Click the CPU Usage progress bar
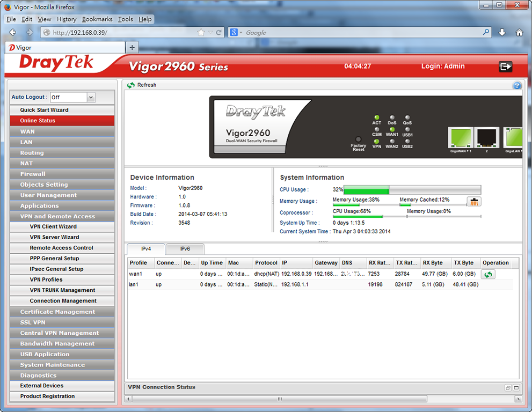This screenshot has height=412, width=532. 412,189
